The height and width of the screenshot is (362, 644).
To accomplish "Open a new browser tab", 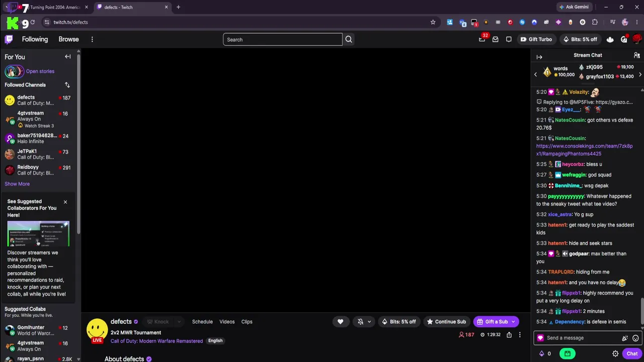I will (178, 7).
